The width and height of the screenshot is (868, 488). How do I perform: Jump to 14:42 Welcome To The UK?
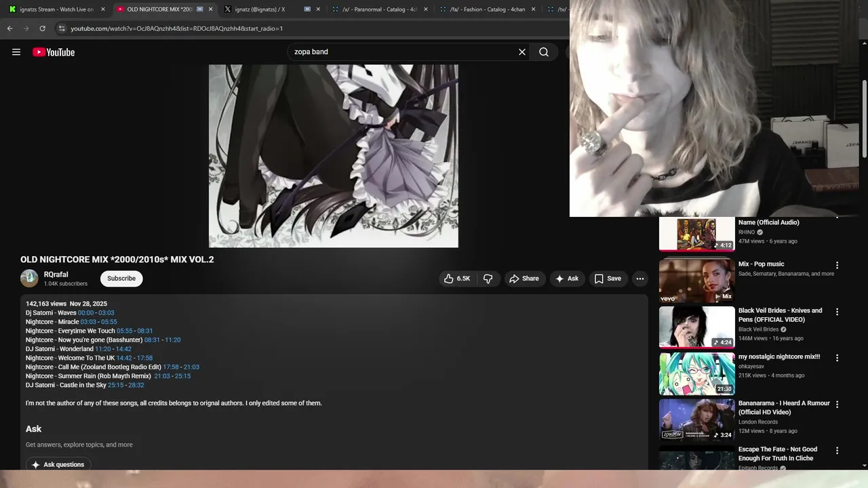click(x=124, y=358)
